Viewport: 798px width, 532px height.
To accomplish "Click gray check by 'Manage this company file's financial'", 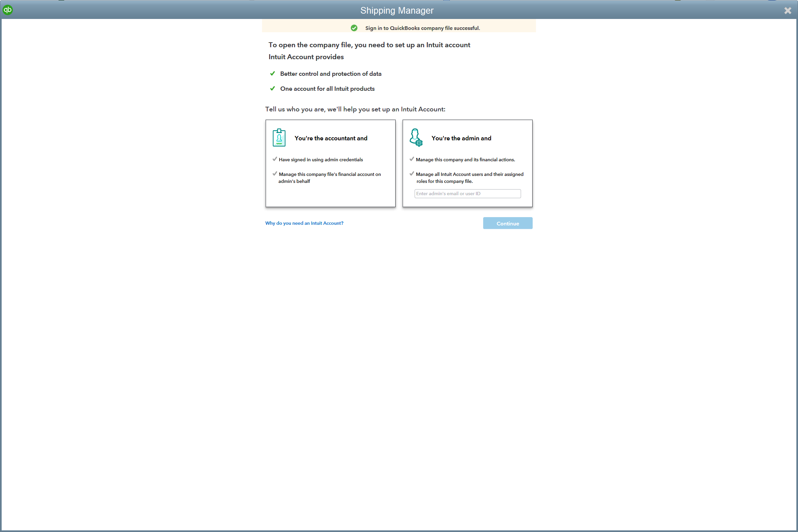I will click(275, 174).
